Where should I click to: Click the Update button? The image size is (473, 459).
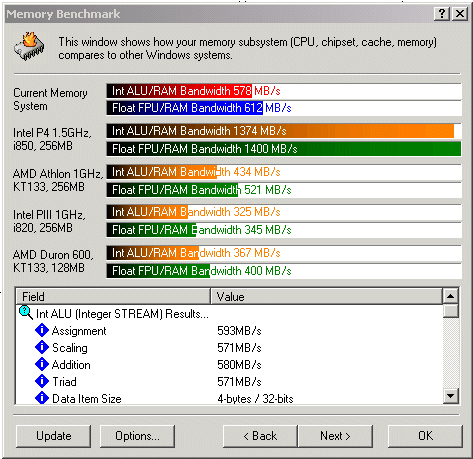(53, 436)
